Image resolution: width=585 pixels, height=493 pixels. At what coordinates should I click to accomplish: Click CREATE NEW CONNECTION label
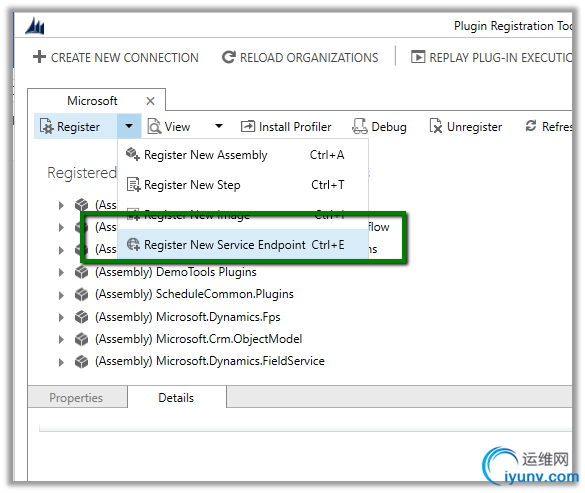(x=125, y=58)
